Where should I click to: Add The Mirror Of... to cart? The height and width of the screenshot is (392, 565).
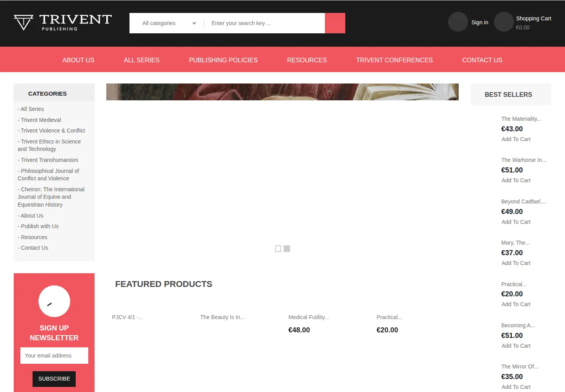(516, 387)
